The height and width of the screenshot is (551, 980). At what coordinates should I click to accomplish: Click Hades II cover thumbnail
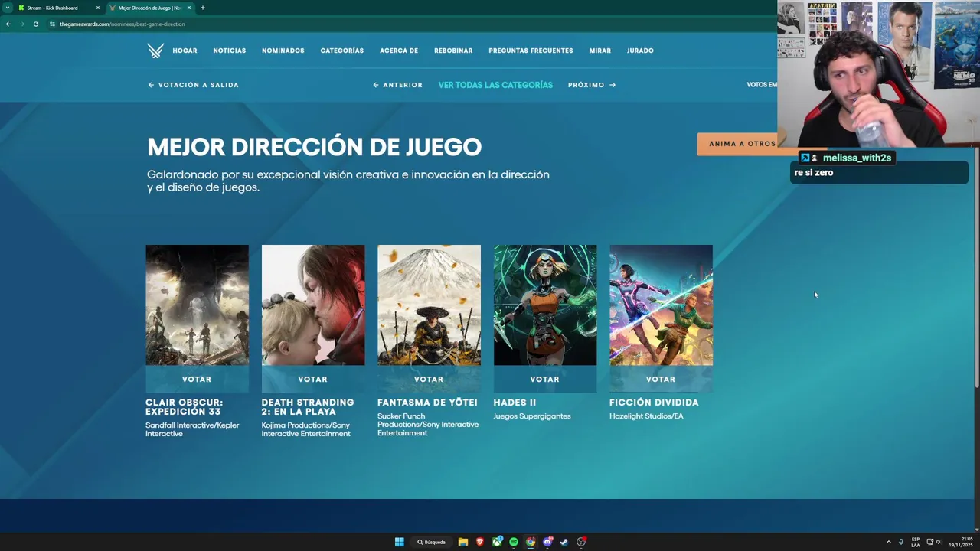[x=545, y=305]
